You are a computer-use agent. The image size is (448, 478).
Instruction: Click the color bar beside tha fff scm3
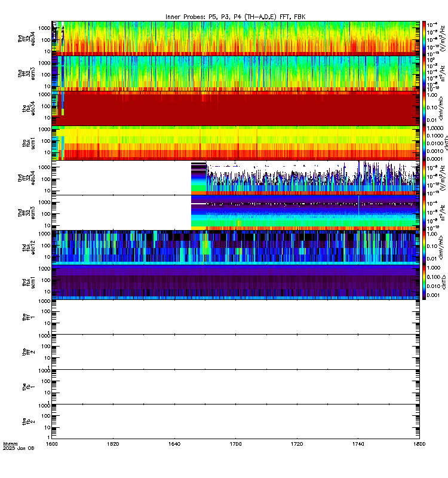(x=424, y=73)
